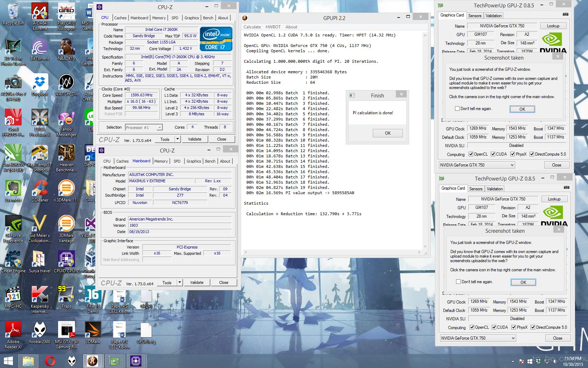Open SPD tab in upper CPU-Z
The height and width of the screenshot is (368, 588).
175,18
